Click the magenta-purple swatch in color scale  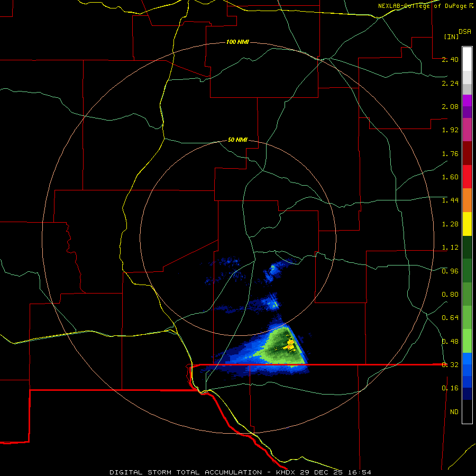[x=467, y=130]
